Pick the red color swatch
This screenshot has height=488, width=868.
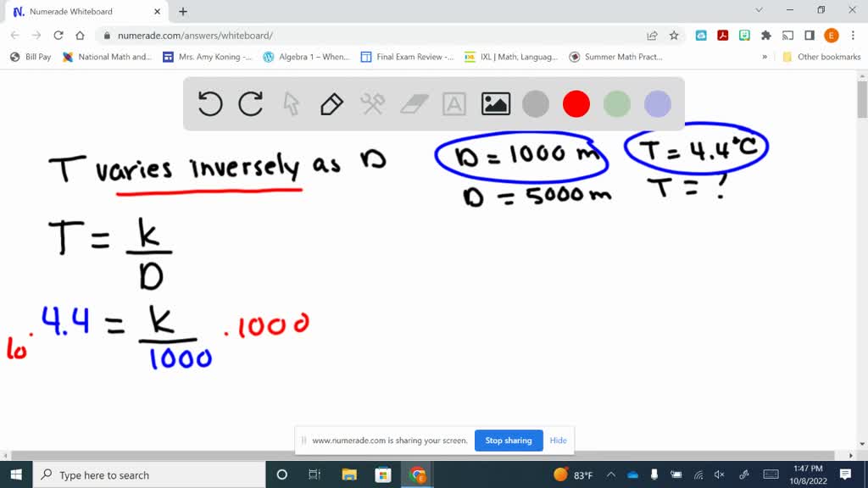(576, 103)
